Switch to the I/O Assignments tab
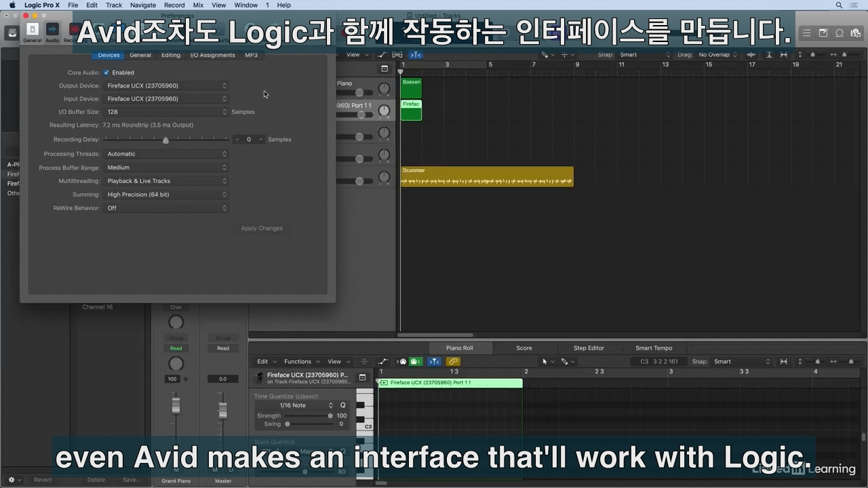868x488 pixels. pyautogui.click(x=212, y=55)
